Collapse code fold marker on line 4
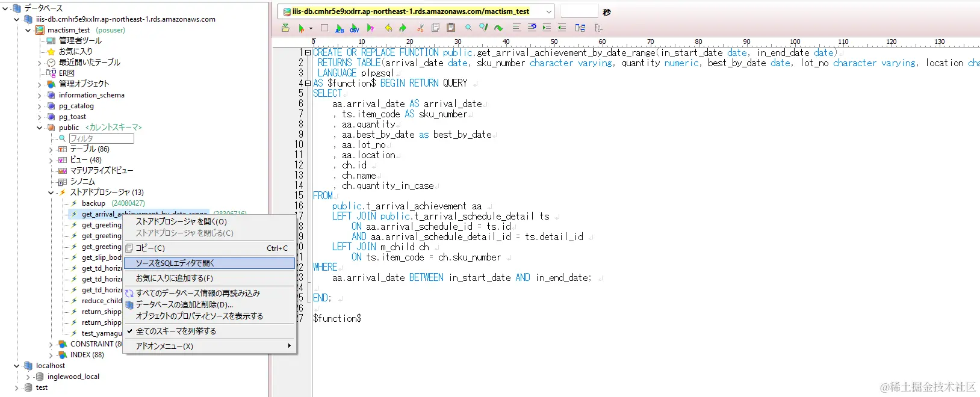 308,83
